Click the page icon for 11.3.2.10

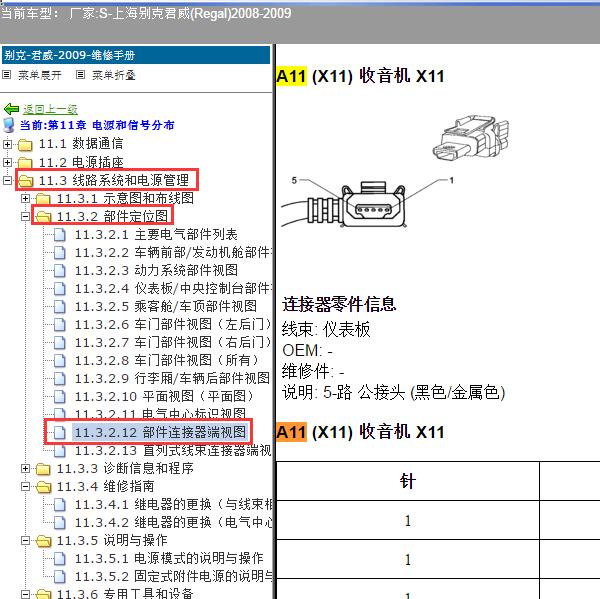click(60, 397)
